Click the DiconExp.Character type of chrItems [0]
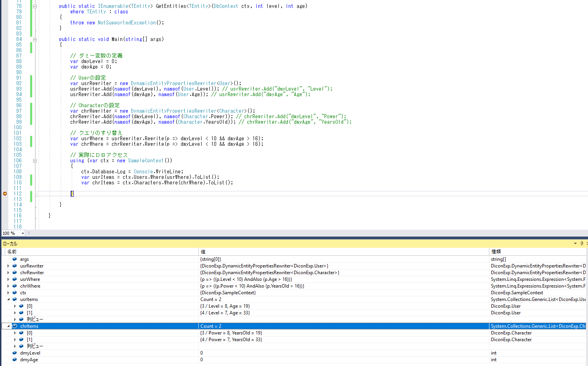The width and height of the screenshot is (588, 366). 511,333
